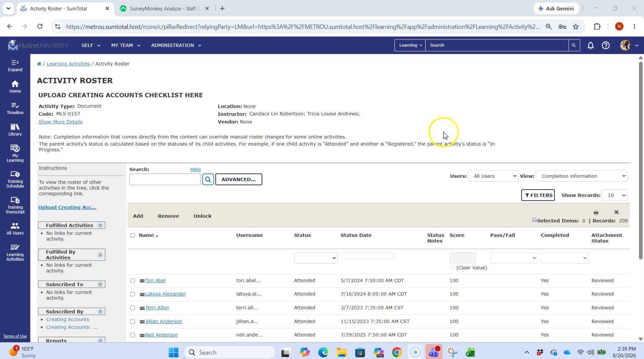Viewport: 644px width, 359px height.
Task: Tick the select-all checkbox in the header
Action: [132, 235]
